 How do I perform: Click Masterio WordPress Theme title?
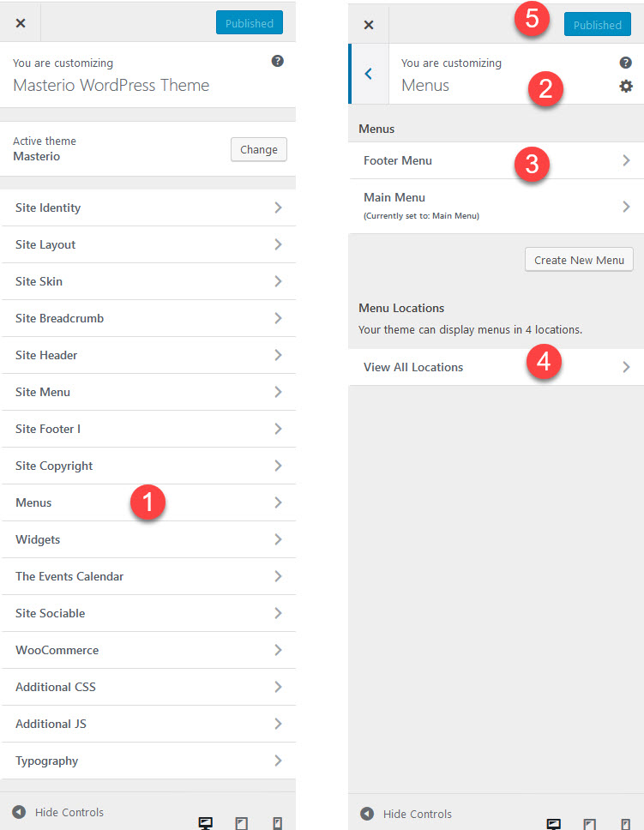(111, 85)
